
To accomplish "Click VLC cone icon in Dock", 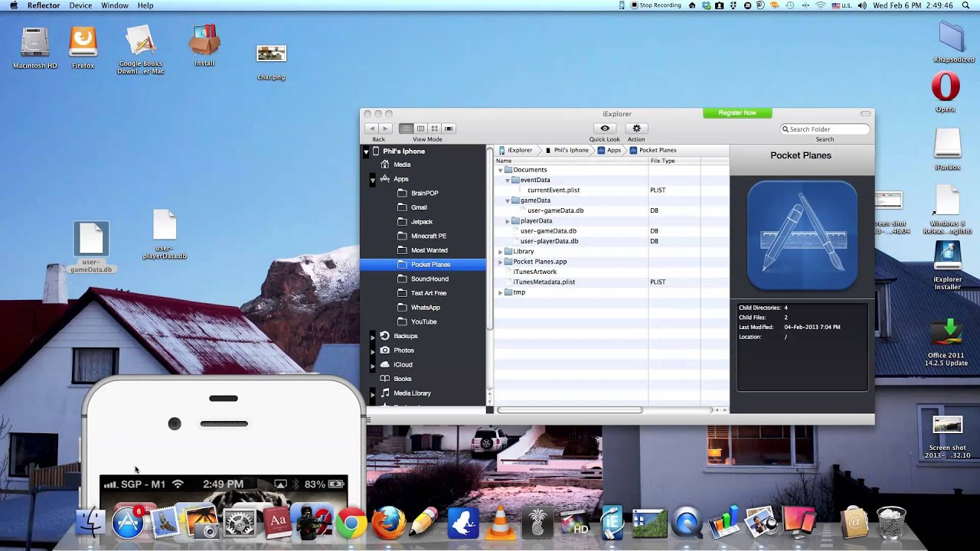I will 501,523.
